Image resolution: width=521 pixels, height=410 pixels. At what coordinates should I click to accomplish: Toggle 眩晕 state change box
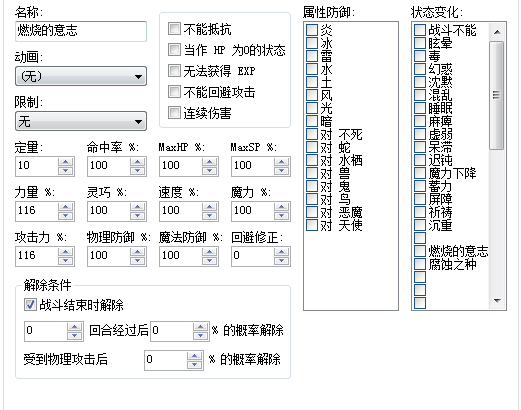420,43
